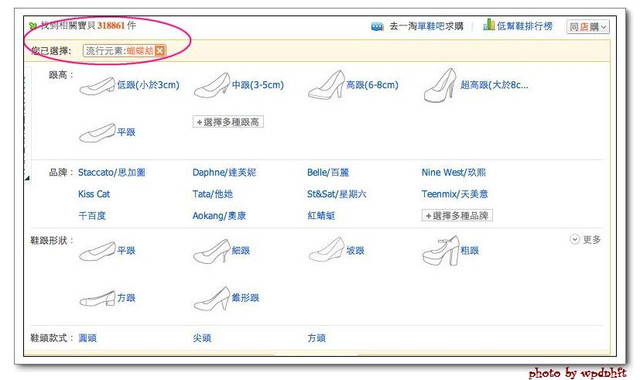Screen dimensions: 640x380
Task: Click 選擇多種跟高 multi-select button
Action: click(x=228, y=122)
